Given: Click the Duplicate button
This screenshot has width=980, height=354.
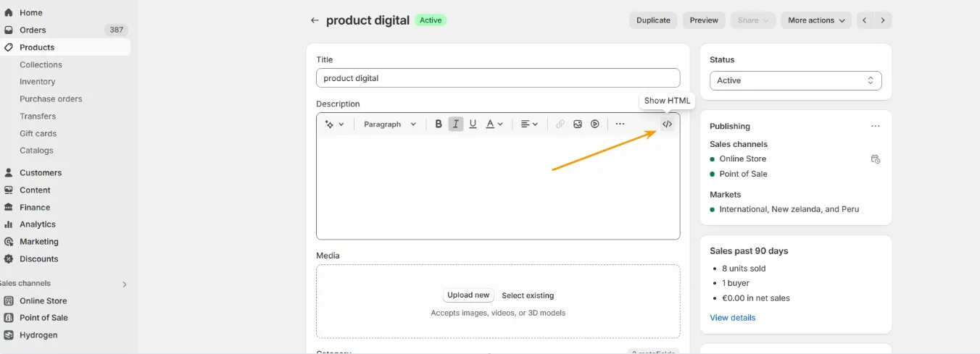Looking at the screenshot, I should 653,20.
